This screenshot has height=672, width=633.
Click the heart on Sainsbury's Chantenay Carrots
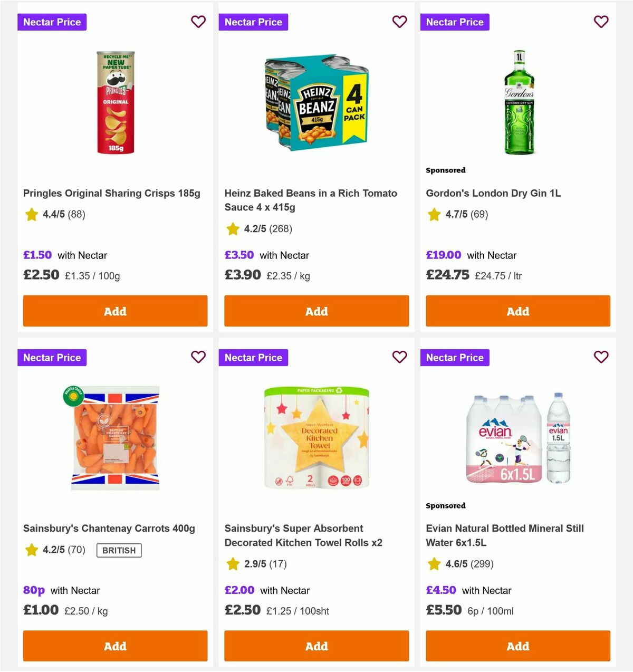[198, 357]
